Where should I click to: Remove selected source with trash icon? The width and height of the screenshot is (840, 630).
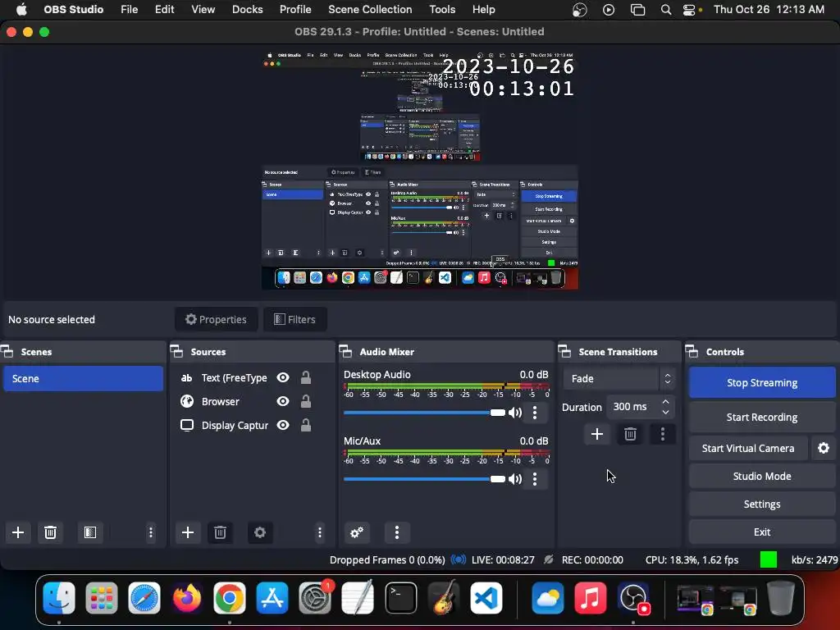[x=220, y=532]
